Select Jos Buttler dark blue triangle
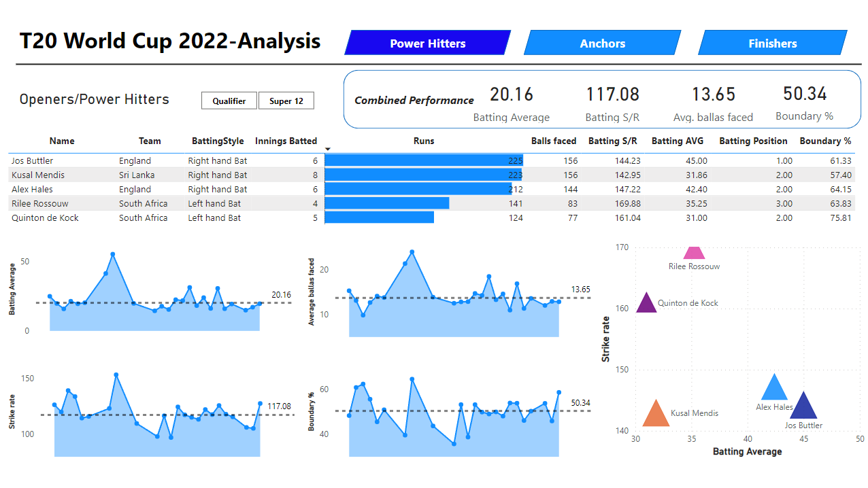Viewport: 868px width, 488px height. [x=803, y=407]
